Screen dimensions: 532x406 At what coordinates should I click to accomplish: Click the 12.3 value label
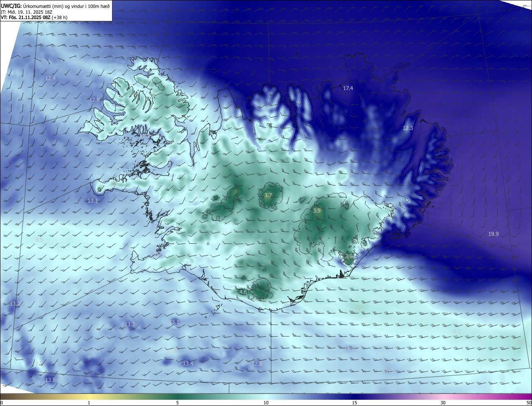pos(408,128)
